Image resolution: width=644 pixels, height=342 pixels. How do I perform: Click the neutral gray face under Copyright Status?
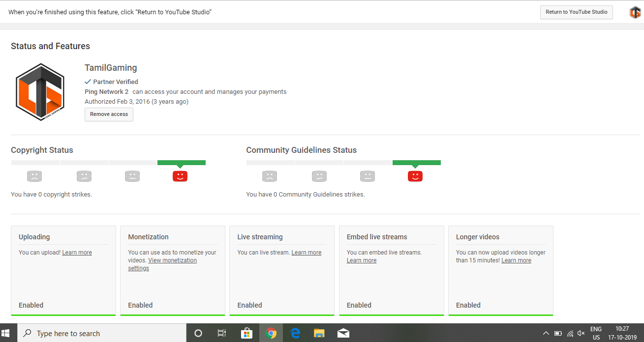click(x=132, y=175)
